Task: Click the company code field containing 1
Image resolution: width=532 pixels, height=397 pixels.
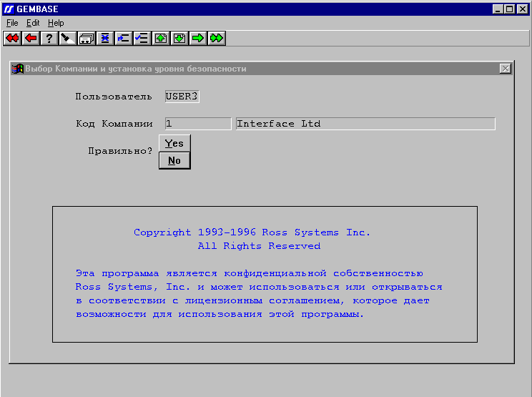Action: coord(198,124)
